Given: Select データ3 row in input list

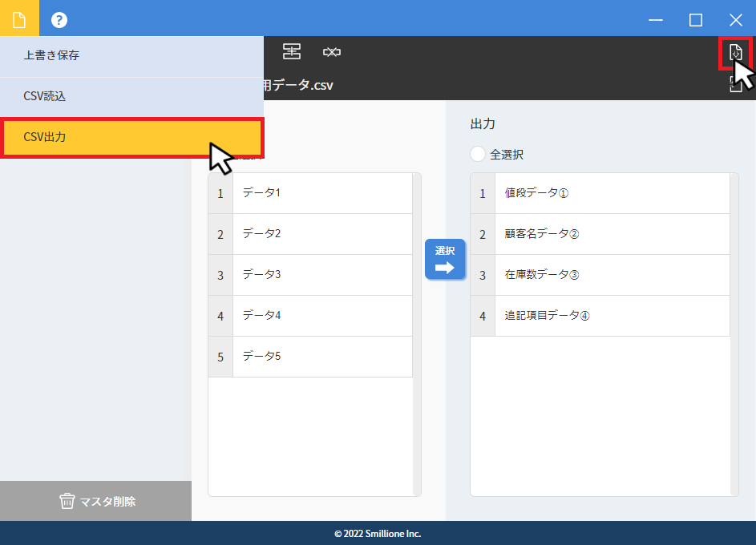Looking at the screenshot, I should click(x=321, y=275).
